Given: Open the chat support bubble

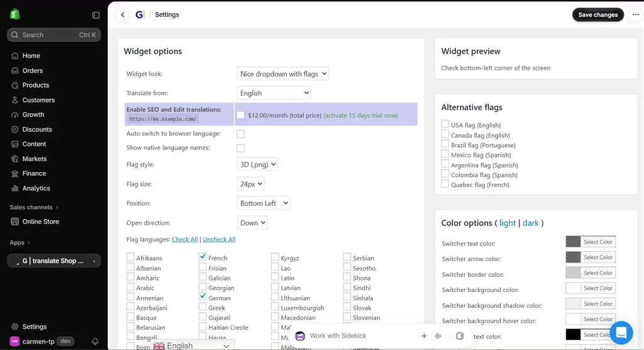Looking at the screenshot, I should [621, 332].
